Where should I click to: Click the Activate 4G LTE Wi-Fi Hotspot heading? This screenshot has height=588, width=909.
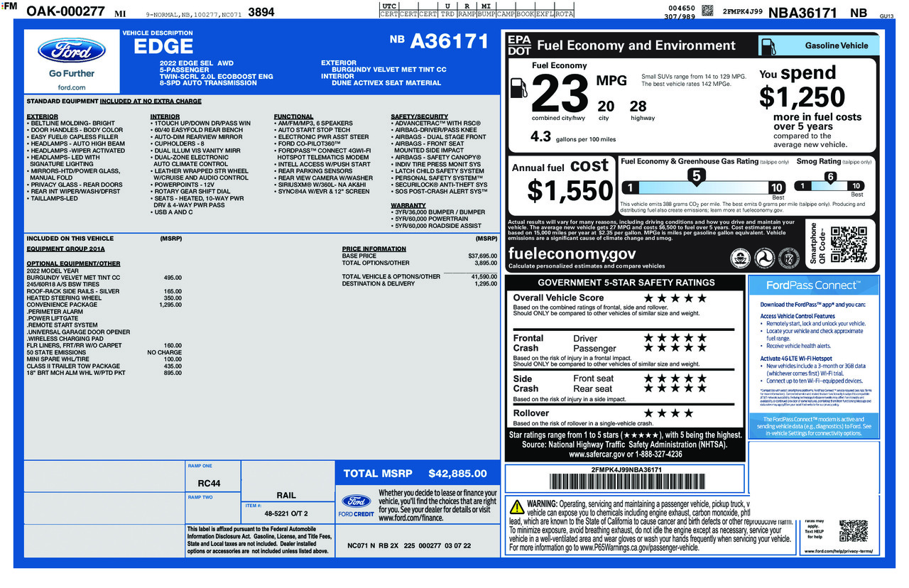coord(796,359)
